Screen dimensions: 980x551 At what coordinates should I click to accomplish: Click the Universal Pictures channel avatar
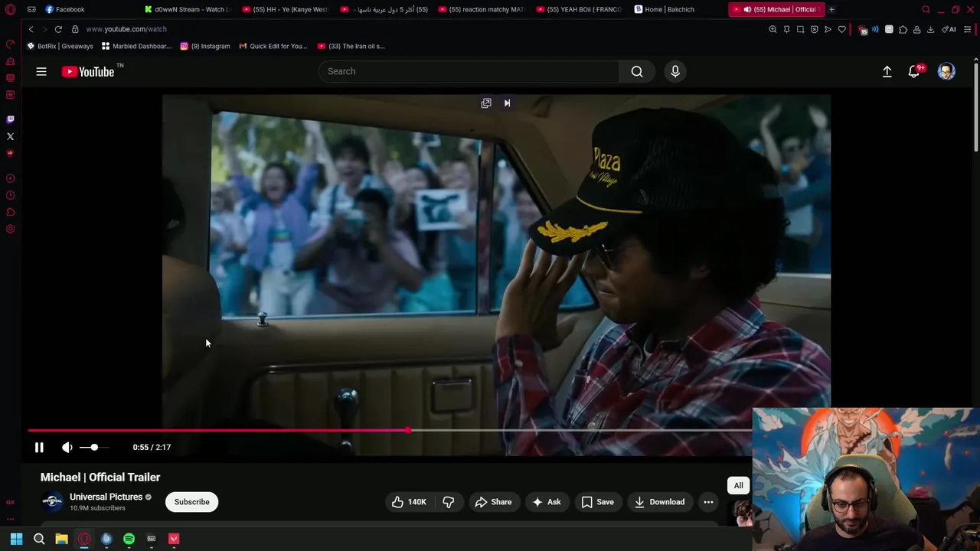(52, 501)
